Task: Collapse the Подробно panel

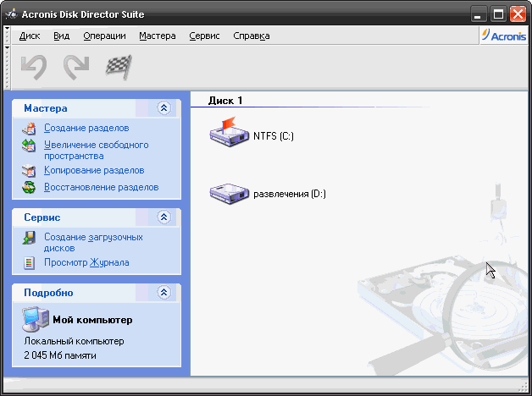Action: point(163,292)
